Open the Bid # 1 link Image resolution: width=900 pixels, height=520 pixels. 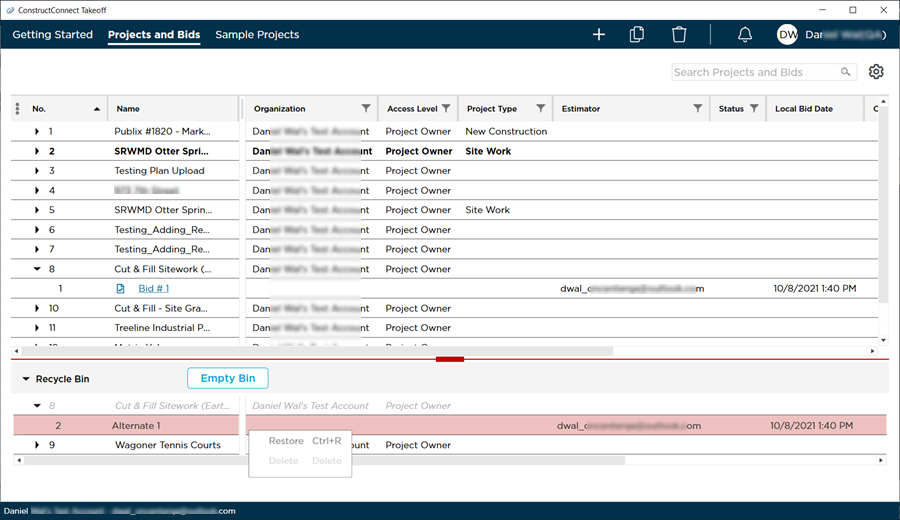point(153,289)
